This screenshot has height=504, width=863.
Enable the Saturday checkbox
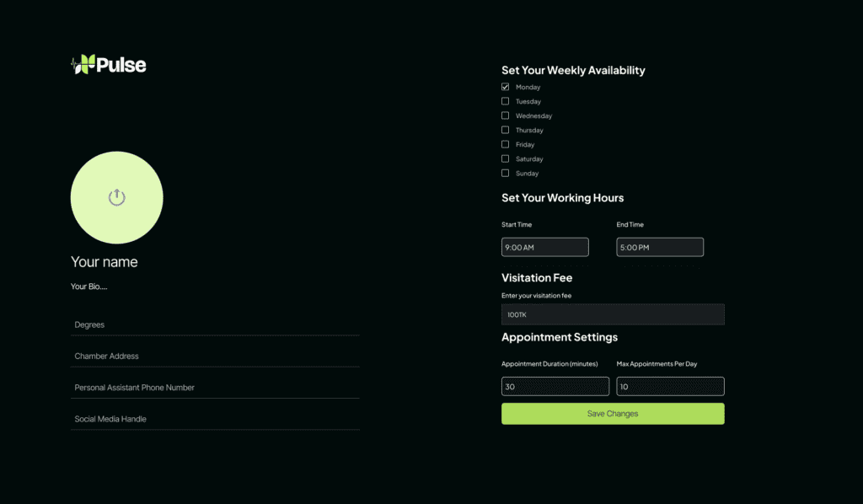pyautogui.click(x=506, y=158)
